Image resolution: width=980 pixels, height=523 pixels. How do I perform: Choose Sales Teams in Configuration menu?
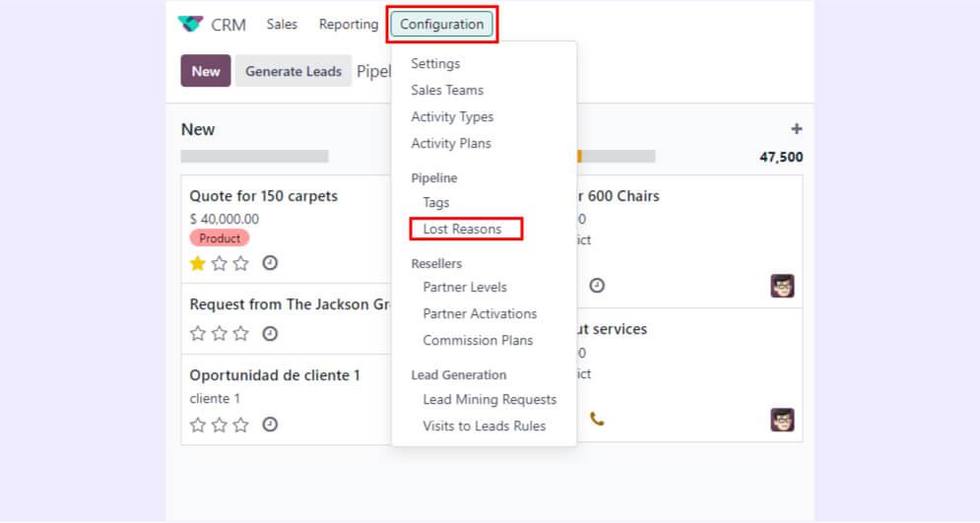[447, 91]
